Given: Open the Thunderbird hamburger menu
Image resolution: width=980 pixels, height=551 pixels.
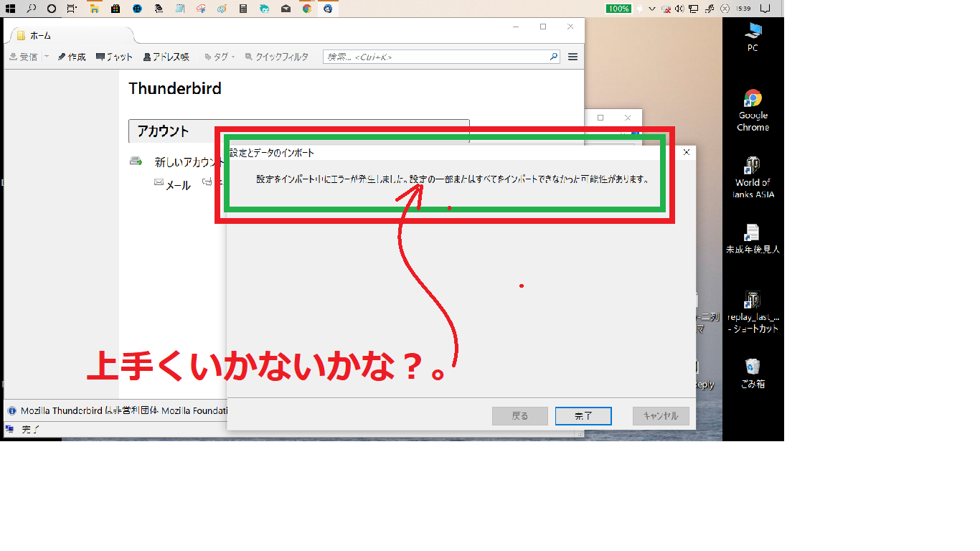Looking at the screenshot, I should 573,57.
